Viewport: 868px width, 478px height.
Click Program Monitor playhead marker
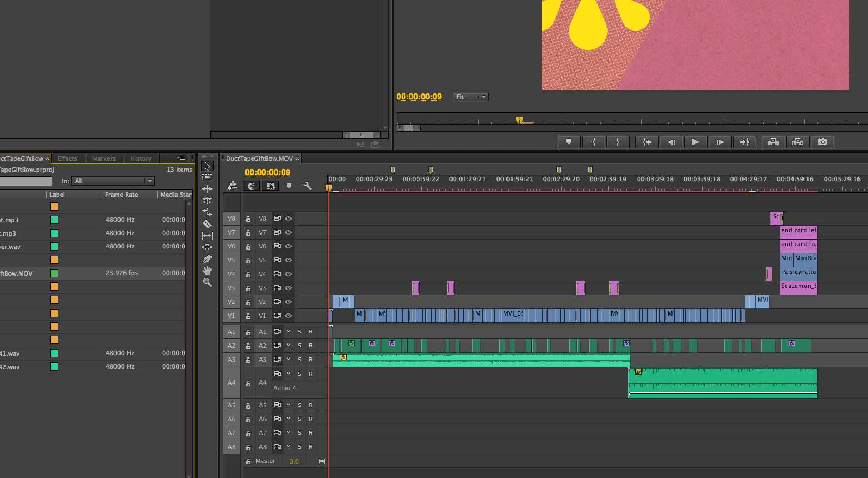[519, 119]
